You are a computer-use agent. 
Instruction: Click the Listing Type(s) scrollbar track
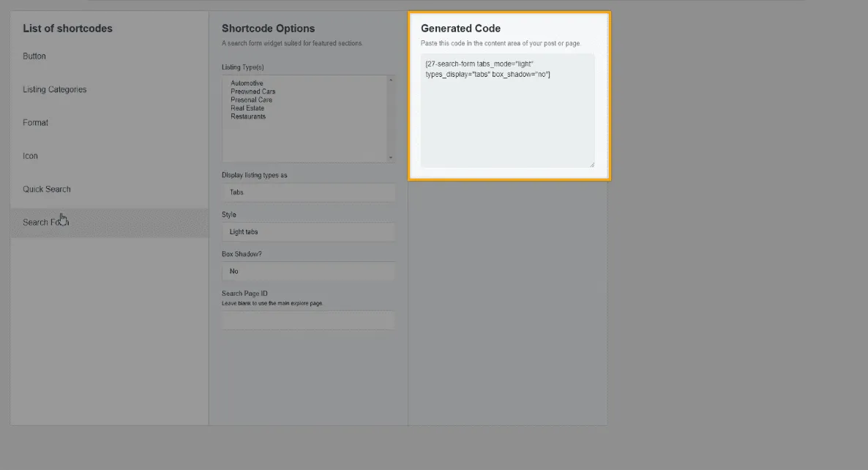tap(391, 117)
